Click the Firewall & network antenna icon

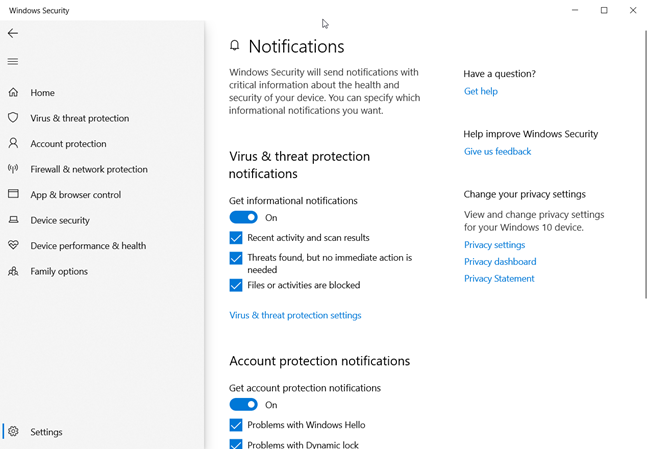13,169
